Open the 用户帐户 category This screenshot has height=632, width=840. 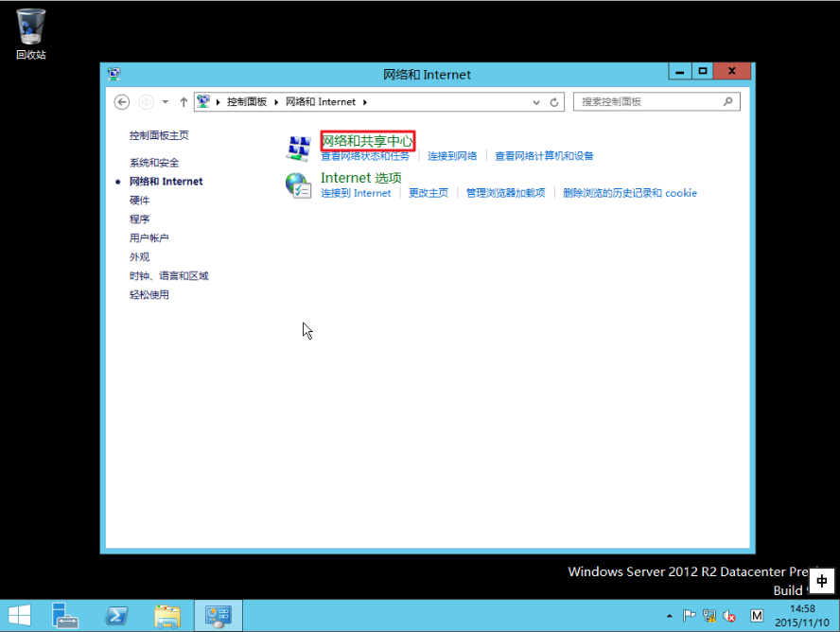(149, 237)
